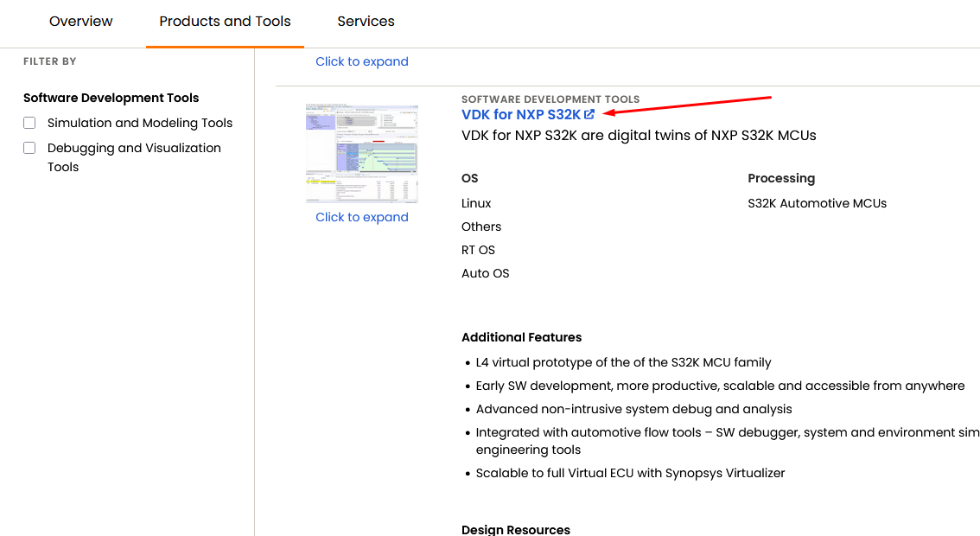Expand the top 'Click to expand' section
Image resolution: width=980 pixels, height=536 pixels.
point(361,61)
